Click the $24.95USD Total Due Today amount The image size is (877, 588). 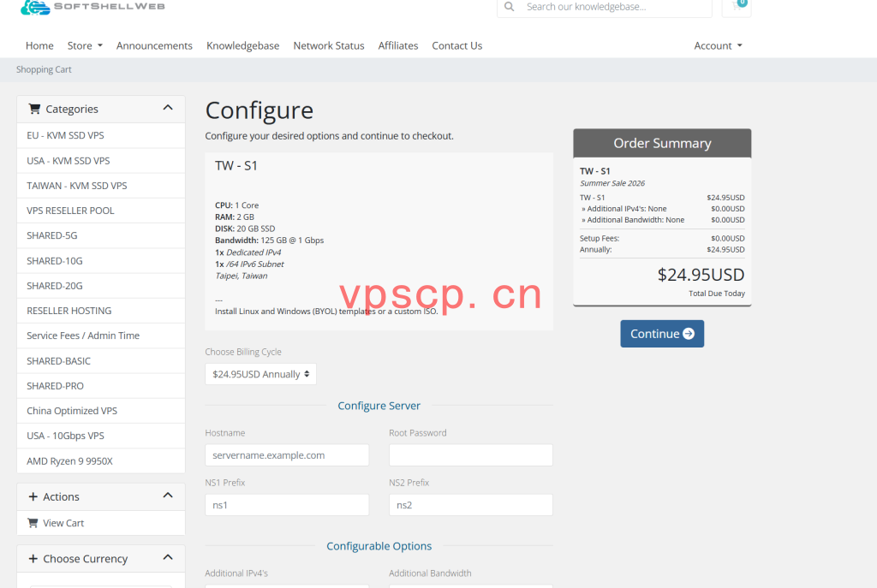coord(701,275)
